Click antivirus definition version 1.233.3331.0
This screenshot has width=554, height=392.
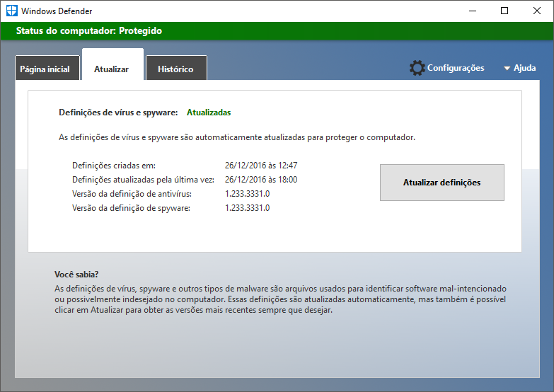(248, 194)
